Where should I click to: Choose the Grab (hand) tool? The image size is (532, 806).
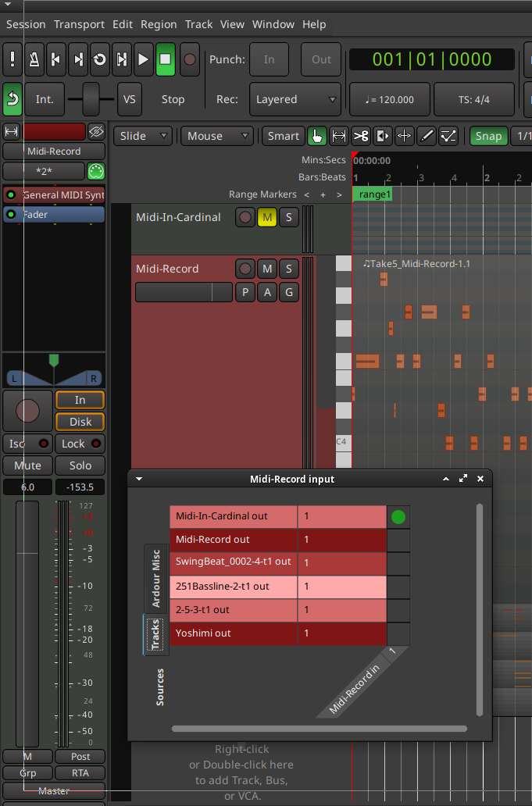tap(317, 136)
